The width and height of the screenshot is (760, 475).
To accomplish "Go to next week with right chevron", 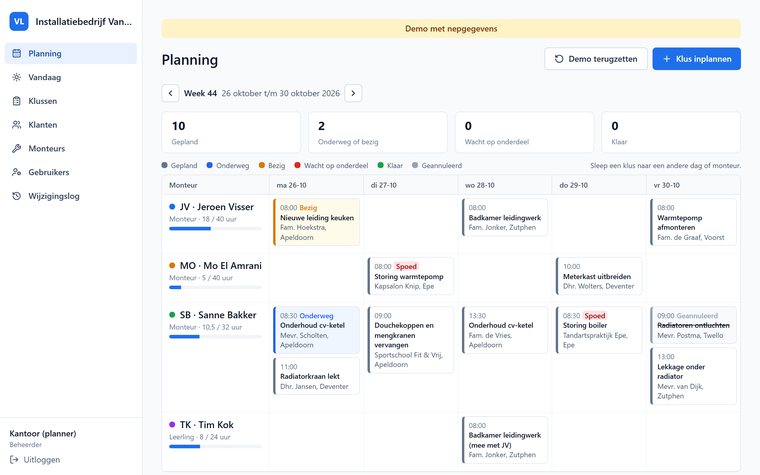I will coord(353,93).
